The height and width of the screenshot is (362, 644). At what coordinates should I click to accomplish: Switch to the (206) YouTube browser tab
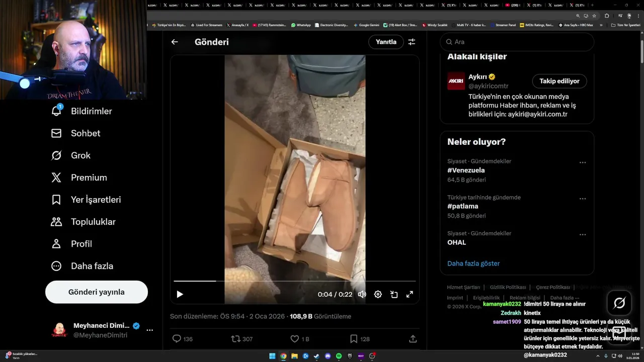[514, 5]
